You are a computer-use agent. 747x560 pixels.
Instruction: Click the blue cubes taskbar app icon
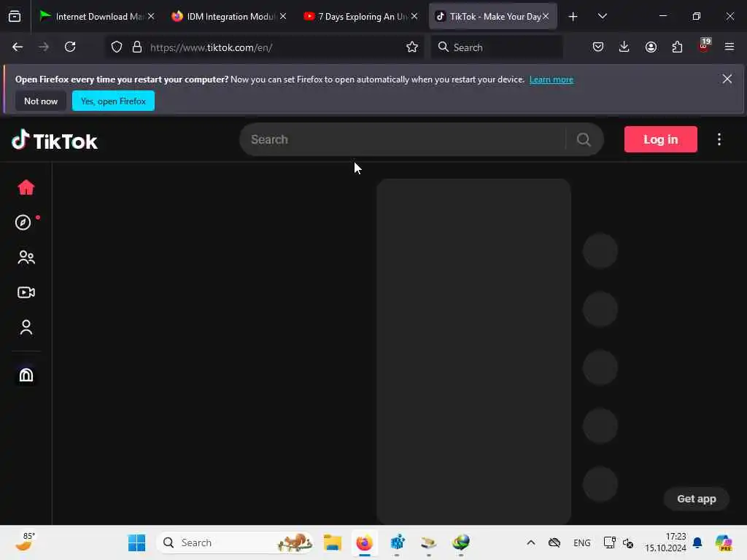[397, 542]
